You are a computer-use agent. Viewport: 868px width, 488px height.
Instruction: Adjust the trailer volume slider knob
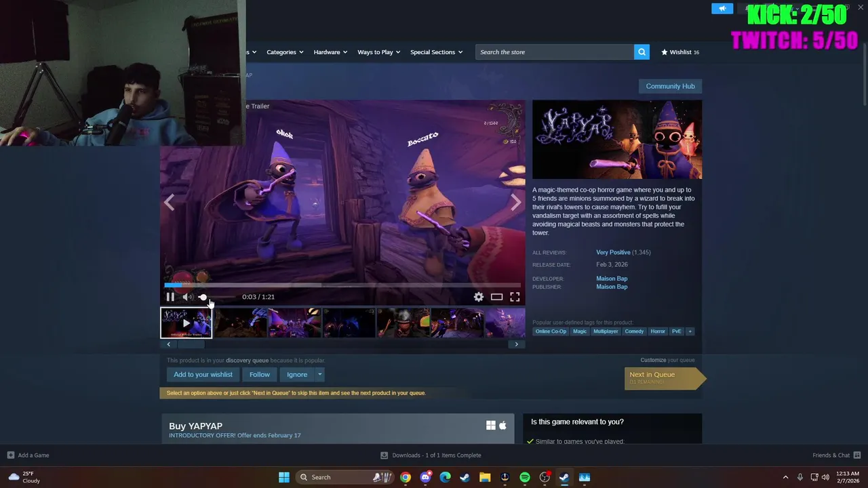203,297
